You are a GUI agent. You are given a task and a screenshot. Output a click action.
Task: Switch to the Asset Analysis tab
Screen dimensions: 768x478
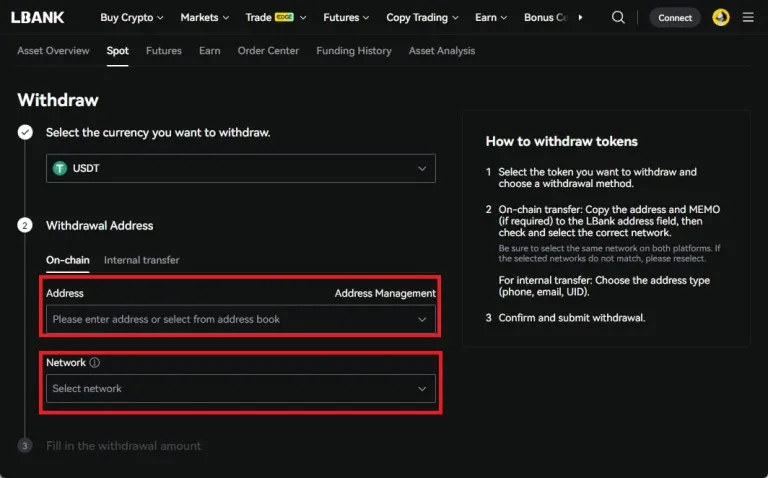point(442,51)
